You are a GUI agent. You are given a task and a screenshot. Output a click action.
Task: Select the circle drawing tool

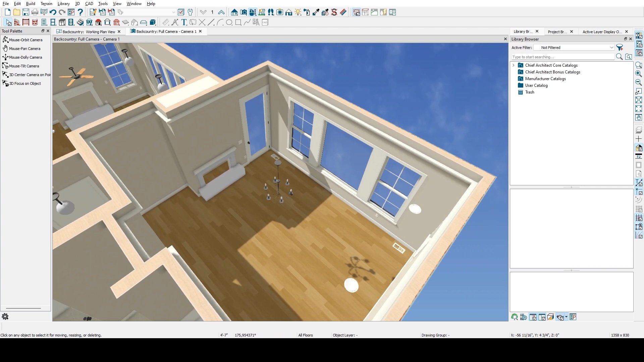click(x=229, y=22)
